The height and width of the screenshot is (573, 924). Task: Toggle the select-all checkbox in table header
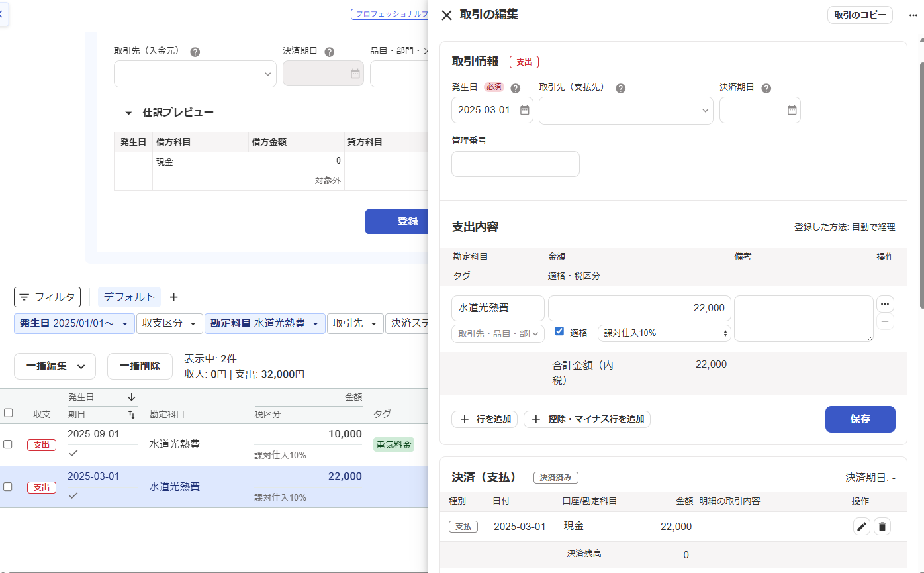tap(8, 413)
